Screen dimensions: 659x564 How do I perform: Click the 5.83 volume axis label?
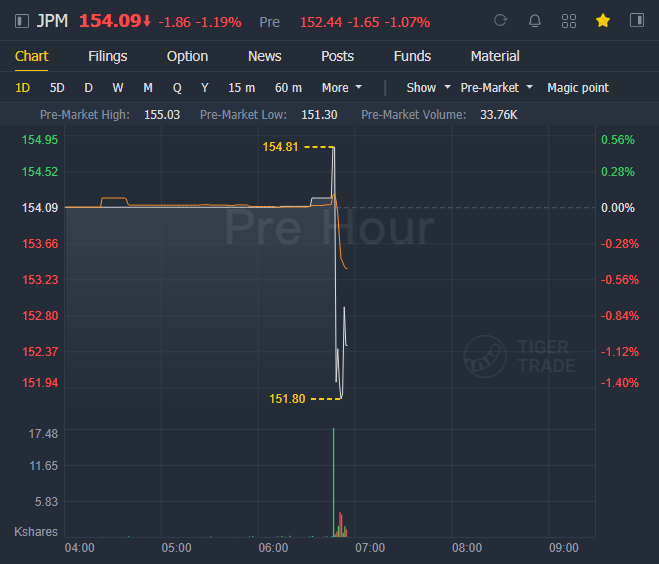(46, 502)
